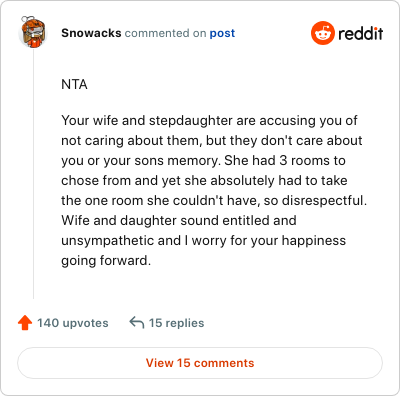Click the "140 upvotes" label
The width and height of the screenshot is (400, 396).
pyautogui.click(x=73, y=323)
